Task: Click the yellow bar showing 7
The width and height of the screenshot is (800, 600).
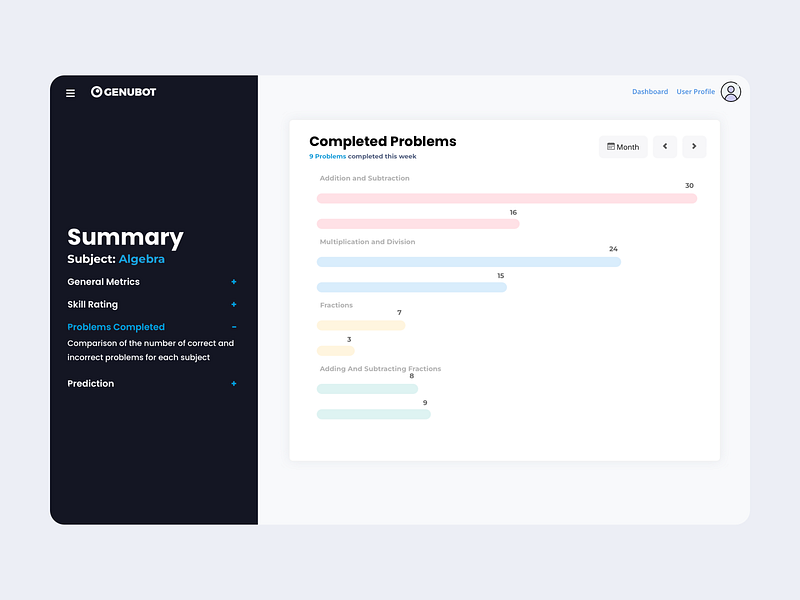Action: (x=361, y=326)
